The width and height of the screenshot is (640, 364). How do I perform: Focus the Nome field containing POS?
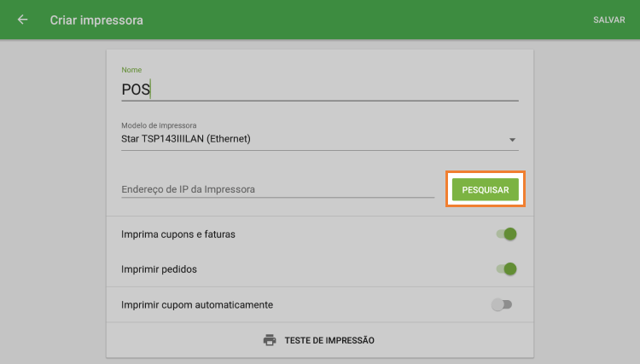click(320, 89)
